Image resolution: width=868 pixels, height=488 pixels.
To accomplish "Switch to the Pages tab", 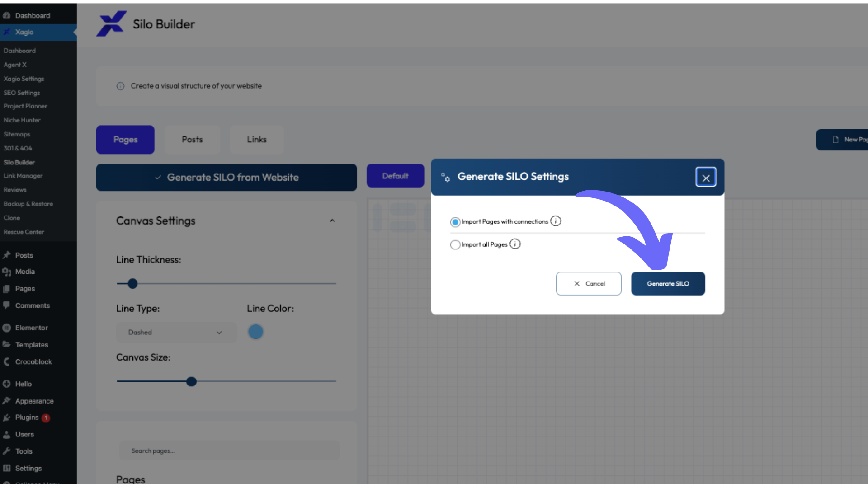I will pyautogui.click(x=125, y=140).
